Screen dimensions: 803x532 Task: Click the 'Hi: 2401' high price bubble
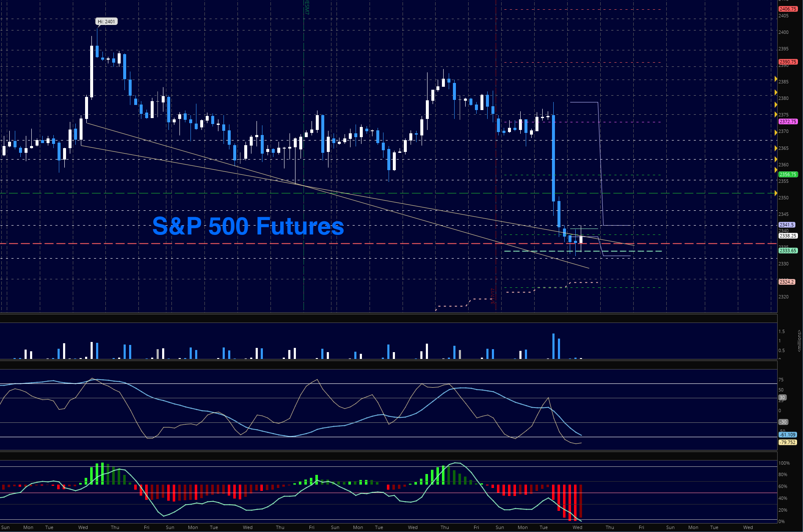pyautogui.click(x=106, y=22)
